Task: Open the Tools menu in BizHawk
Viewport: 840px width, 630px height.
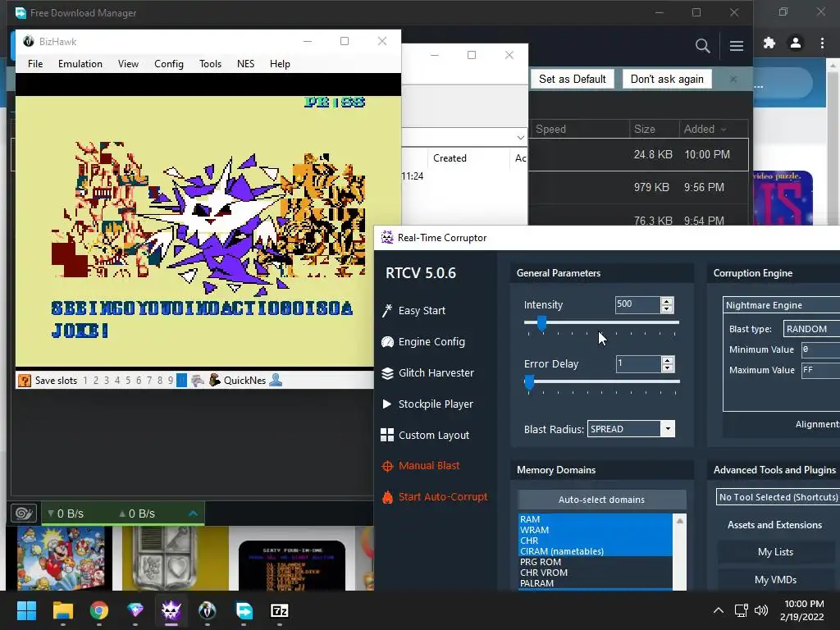Action: tap(211, 64)
